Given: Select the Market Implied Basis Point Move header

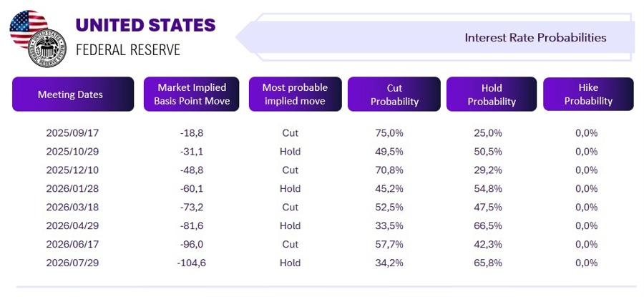Looking at the screenshot, I should click(x=191, y=94).
